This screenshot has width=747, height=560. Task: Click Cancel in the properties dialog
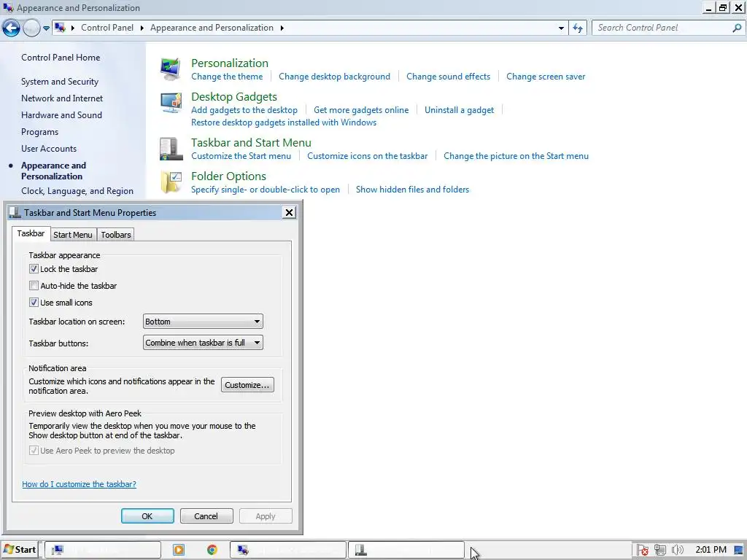pos(206,516)
